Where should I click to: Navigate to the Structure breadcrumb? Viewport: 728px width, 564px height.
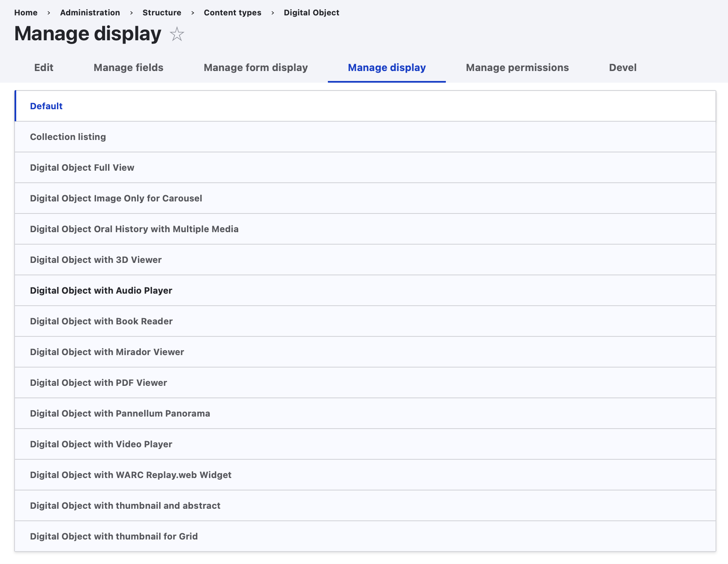coord(162,12)
